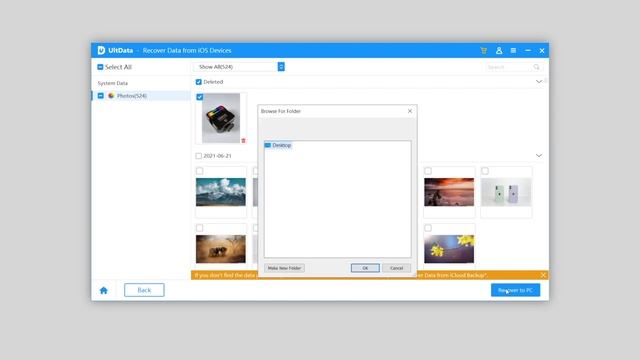
Task: Close the Browse For Folder dialog
Action: click(410, 111)
